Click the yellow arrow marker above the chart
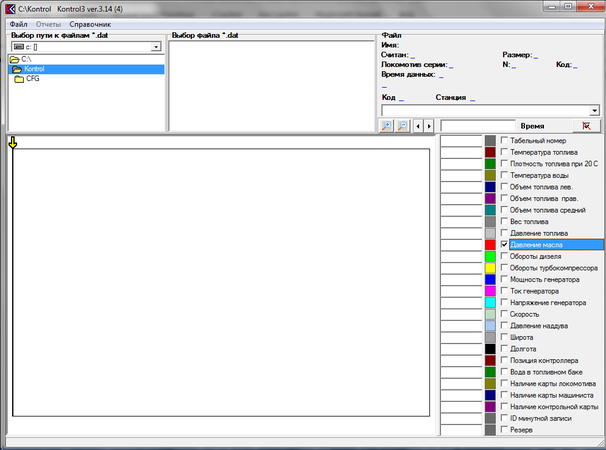This screenshot has height=450, width=606. pos(13,142)
